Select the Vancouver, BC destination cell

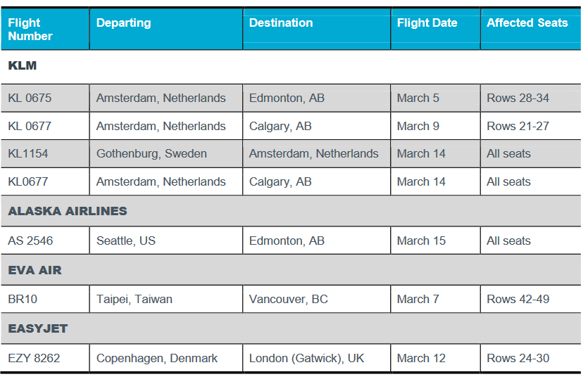pyautogui.click(x=317, y=299)
